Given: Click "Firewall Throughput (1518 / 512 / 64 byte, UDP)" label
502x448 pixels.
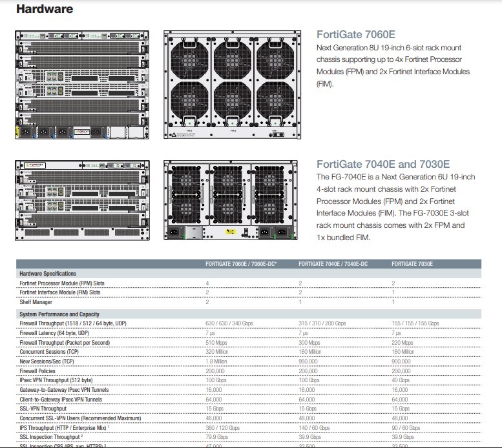Looking at the screenshot, I should click(x=73, y=323).
